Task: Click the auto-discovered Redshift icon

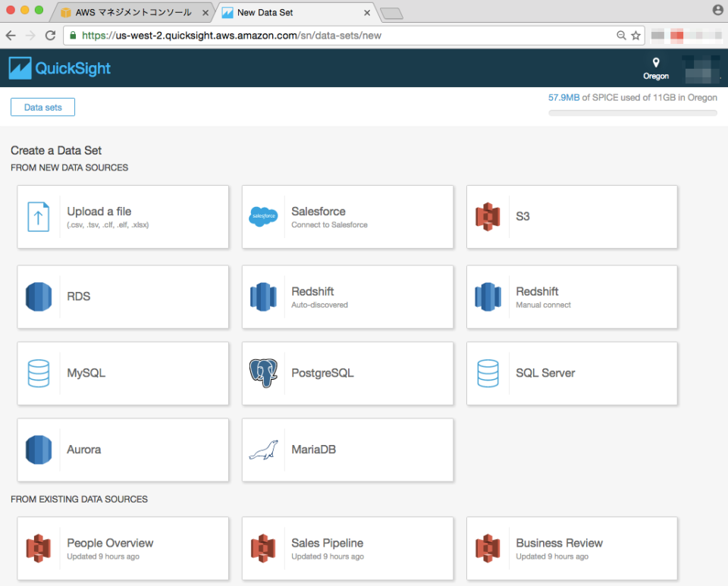Action: [x=263, y=296]
